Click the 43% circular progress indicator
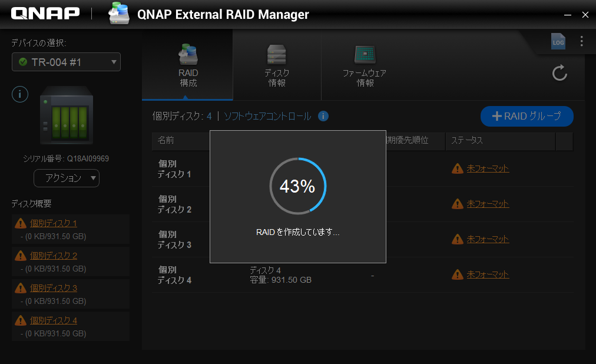 tap(297, 186)
